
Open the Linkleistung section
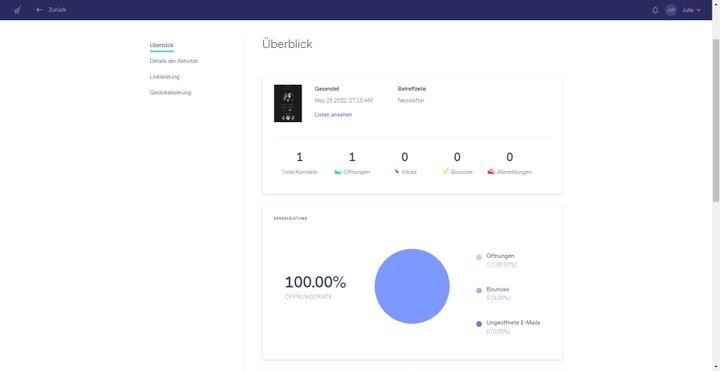pos(164,77)
